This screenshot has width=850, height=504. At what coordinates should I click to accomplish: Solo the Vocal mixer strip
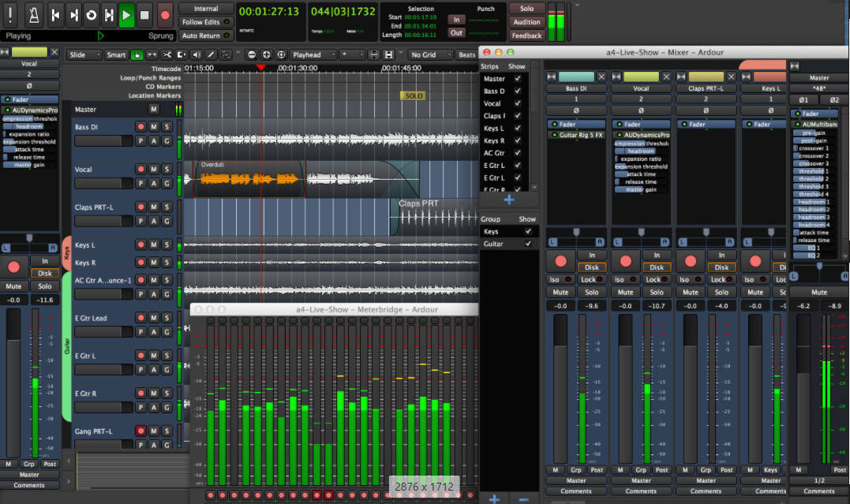pyautogui.click(x=657, y=292)
